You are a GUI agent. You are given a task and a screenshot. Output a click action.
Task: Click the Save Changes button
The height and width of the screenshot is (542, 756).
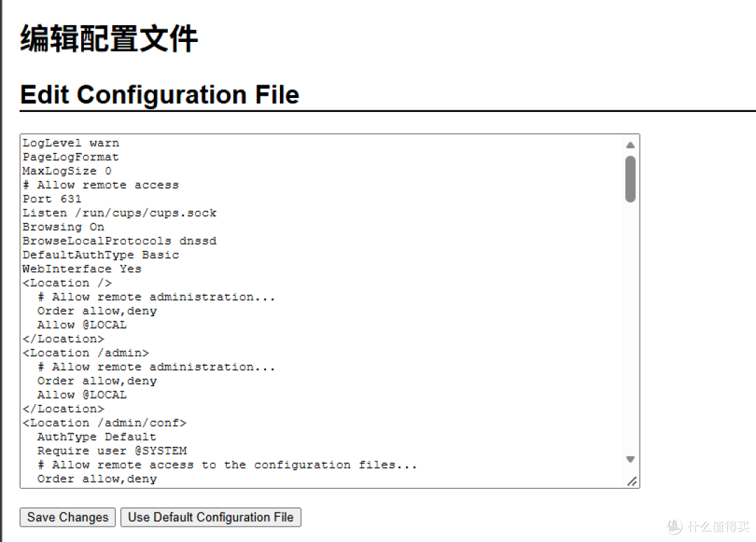(x=67, y=517)
